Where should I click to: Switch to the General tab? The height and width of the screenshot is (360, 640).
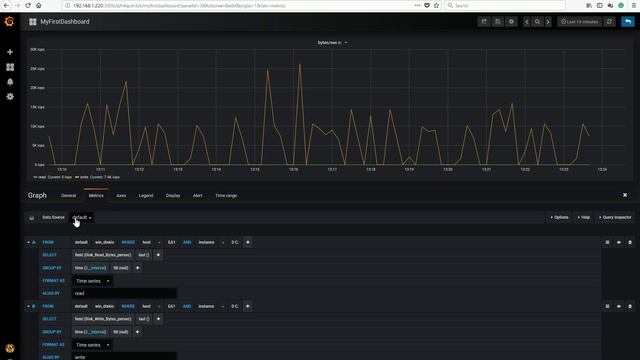69,196
